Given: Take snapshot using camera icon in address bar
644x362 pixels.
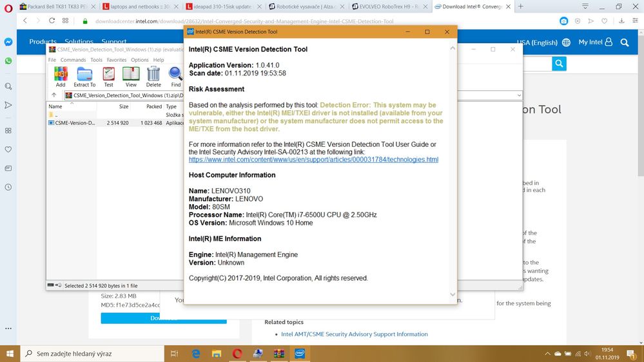Looking at the screenshot, I should coord(564,21).
